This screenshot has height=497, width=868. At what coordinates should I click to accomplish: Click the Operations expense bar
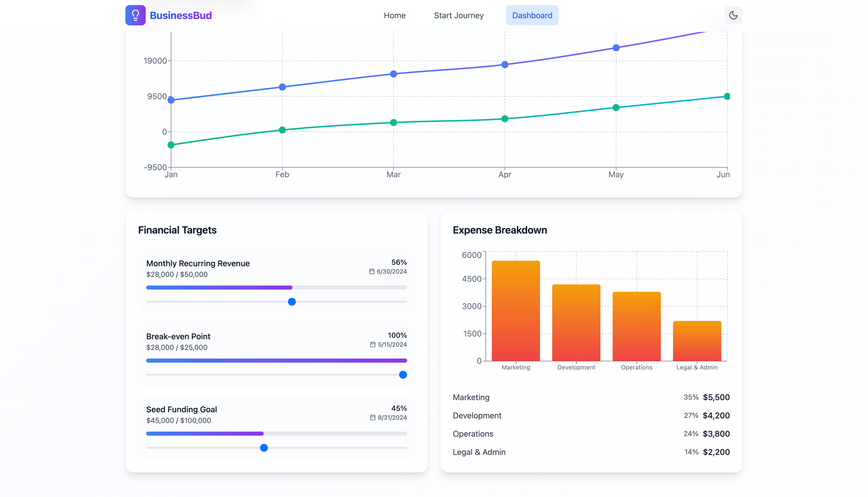tap(636, 326)
